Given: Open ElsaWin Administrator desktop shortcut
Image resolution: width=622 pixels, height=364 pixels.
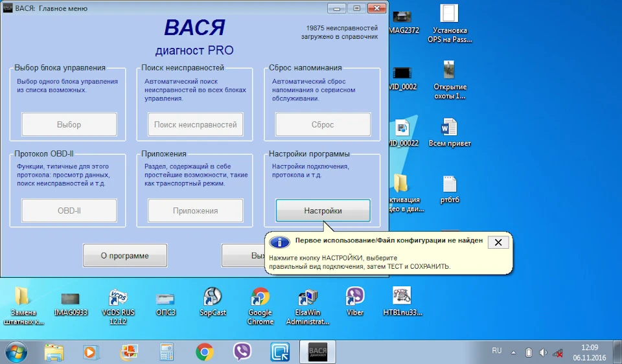Looking at the screenshot, I should click(308, 306).
